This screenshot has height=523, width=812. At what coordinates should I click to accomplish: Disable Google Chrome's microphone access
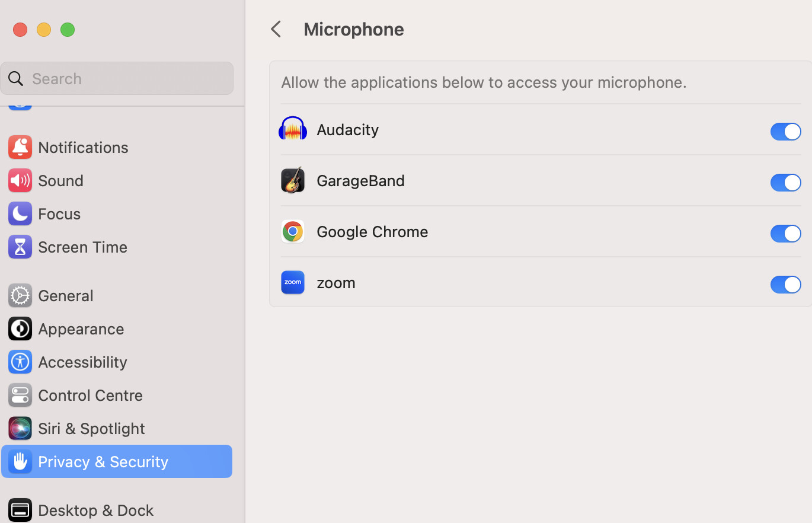[x=785, y=234]
